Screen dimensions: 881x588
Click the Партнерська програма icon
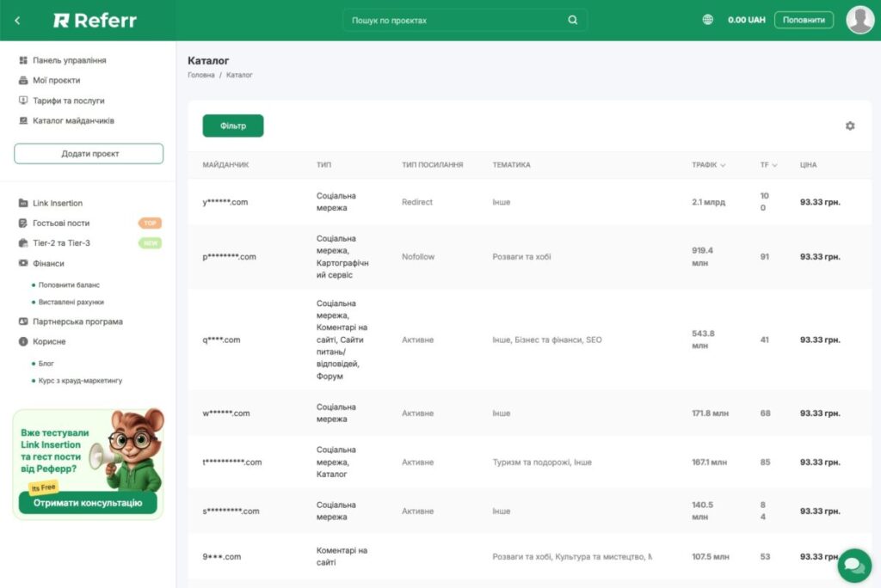pyautogui.click(x=23, y=322)
